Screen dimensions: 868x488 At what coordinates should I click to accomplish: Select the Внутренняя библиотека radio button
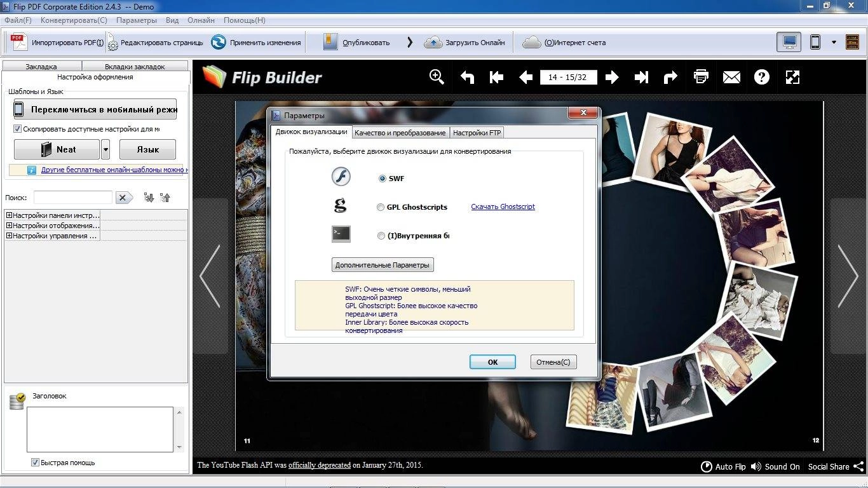[381, 236]
